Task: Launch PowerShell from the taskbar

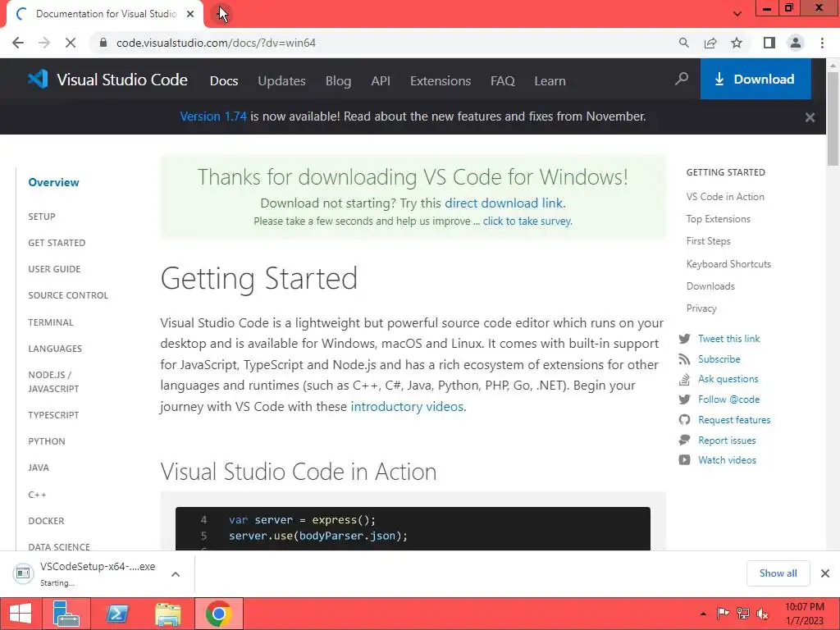Action: point(116,614)
